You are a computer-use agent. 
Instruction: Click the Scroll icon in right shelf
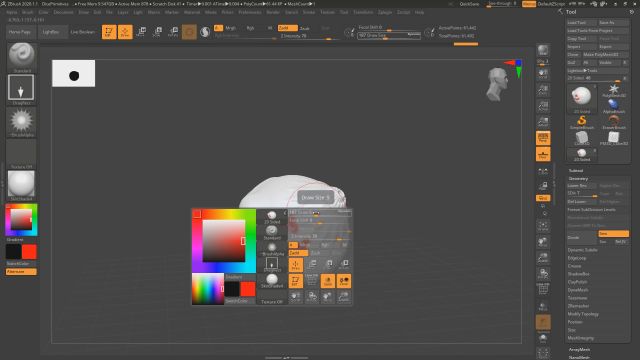pyautogui.click(x=543, y=74)
